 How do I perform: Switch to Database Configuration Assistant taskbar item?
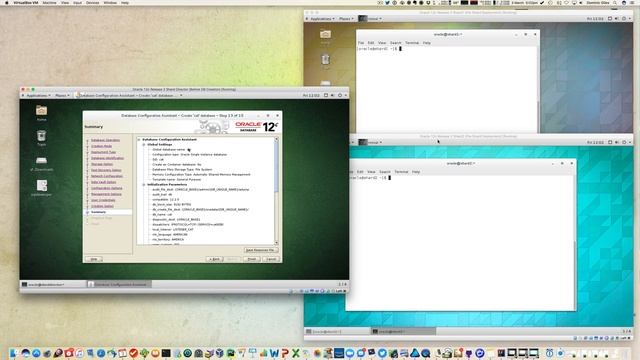118,284
